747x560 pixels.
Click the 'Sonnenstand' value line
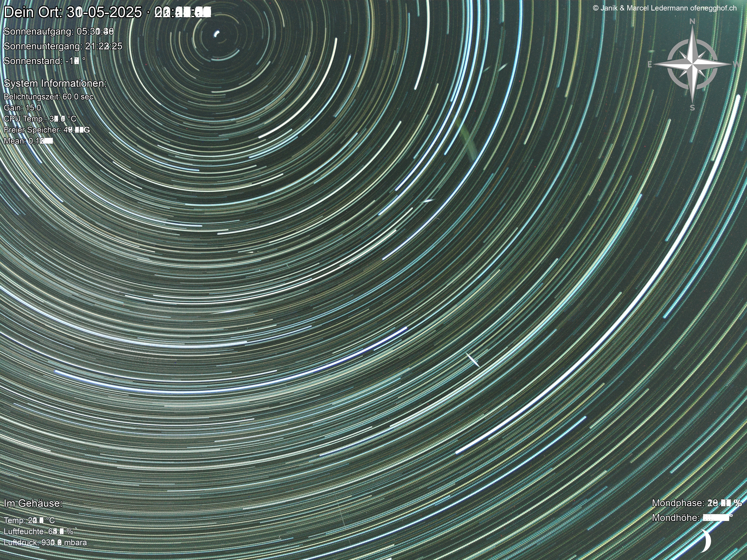tap(45, 61)
